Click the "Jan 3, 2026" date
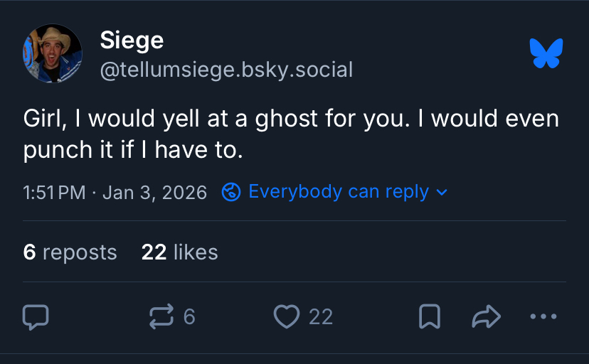Screen dimensions: 589x364 coord(154,192)
